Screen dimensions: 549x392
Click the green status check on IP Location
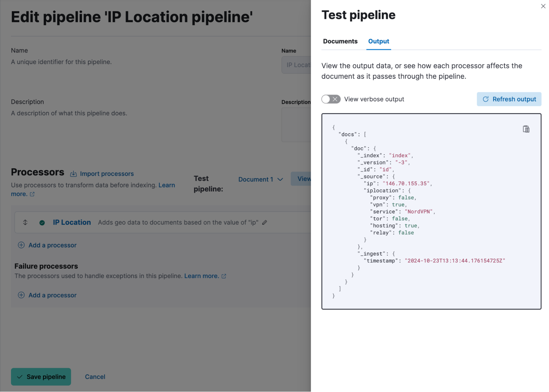pos(42,223)
